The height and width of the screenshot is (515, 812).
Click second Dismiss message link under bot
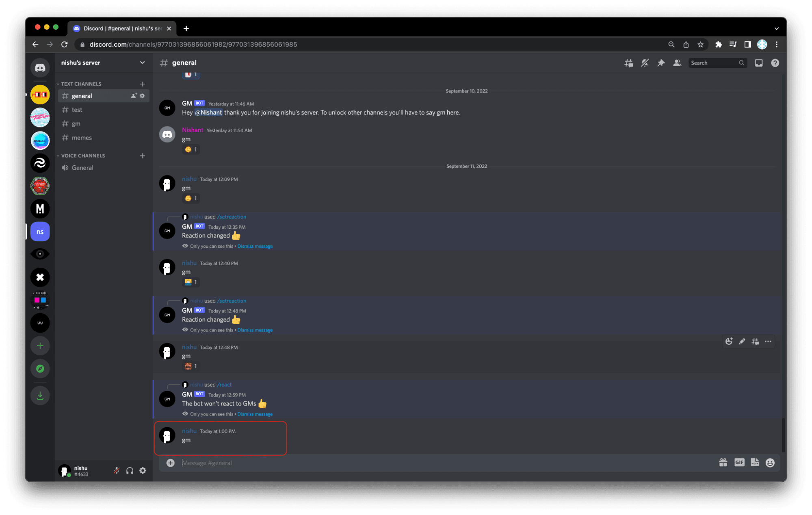pos(255,330)
